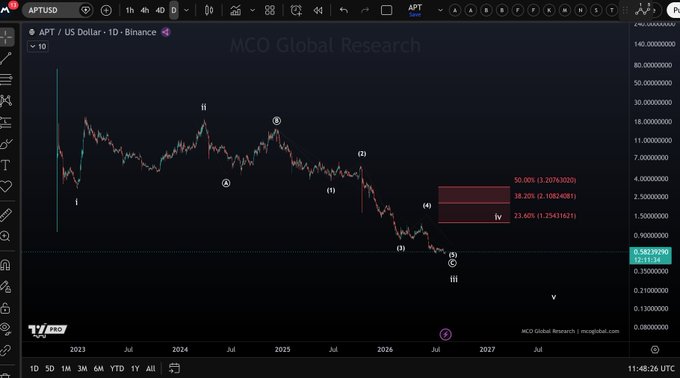Viewport: 680px width, 378px height.
Task: Set the time range to 1D
Action: 34,368
